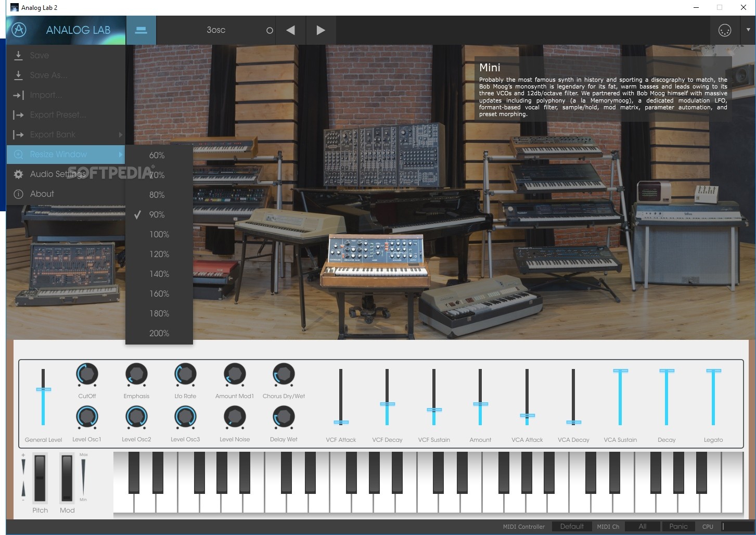756x535 pixels.
Task: Click the CPU meter in status bar
Action: (x=737, y=526)
